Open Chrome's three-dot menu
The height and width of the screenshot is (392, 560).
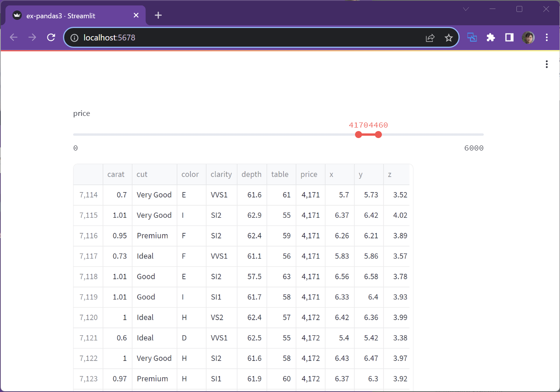[546, 37]
